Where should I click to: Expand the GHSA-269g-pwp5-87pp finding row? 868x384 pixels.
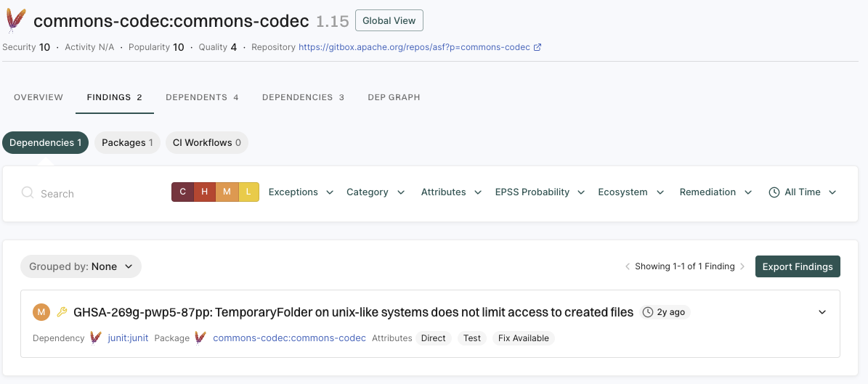tap(822, 312)
